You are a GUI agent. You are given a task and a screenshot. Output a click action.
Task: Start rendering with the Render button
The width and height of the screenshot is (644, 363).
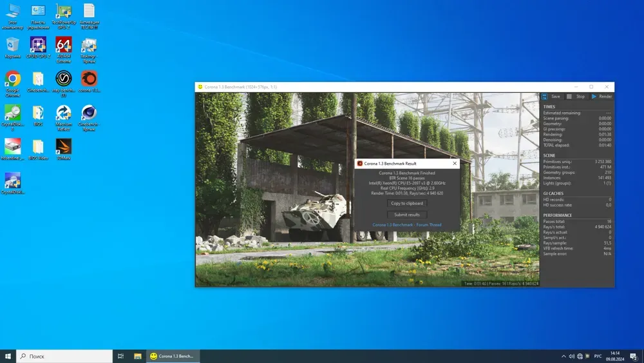tap(601, 97)
